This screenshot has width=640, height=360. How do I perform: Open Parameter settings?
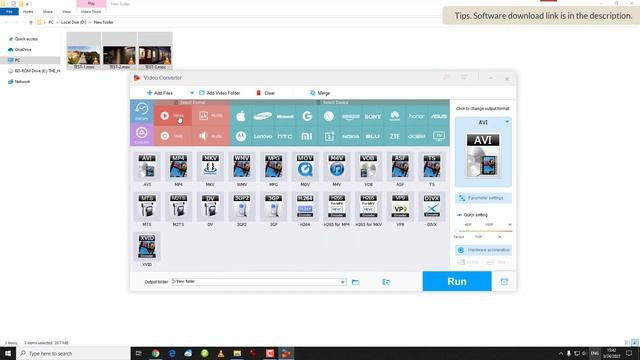(483, 198)
